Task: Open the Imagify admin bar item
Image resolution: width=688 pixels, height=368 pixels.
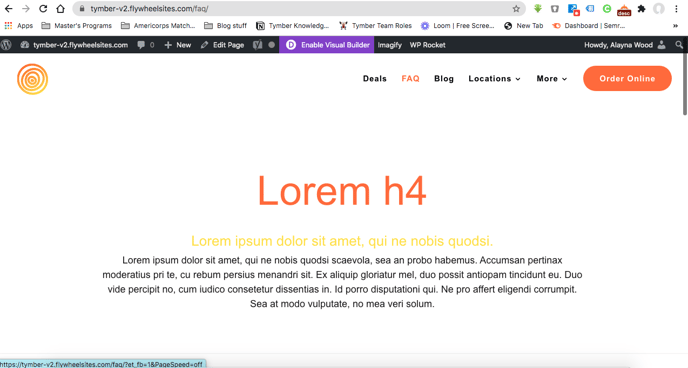Action: pyautogui.click(x=390, y=45)
